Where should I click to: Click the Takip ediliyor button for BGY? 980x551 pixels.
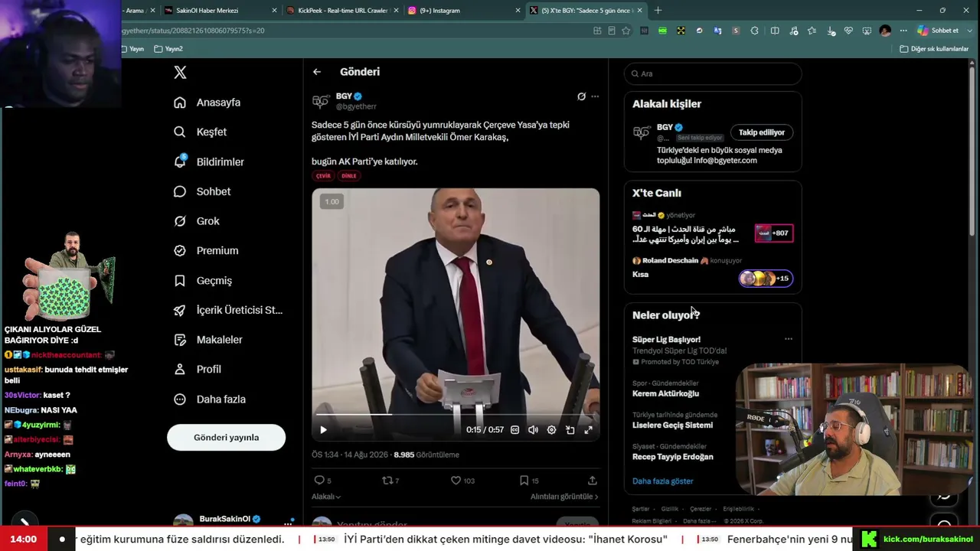[x=762, y=132]
